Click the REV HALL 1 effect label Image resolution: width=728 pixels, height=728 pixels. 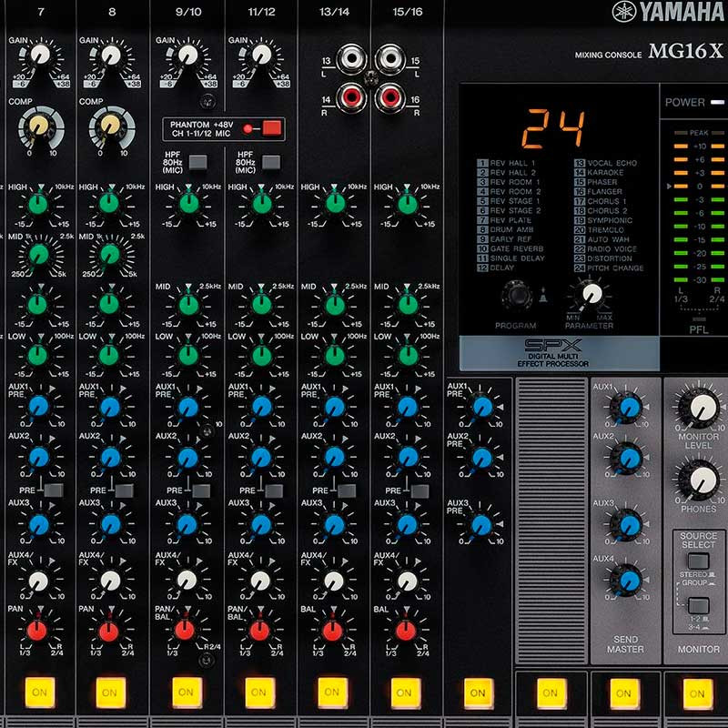click(506, 163)
